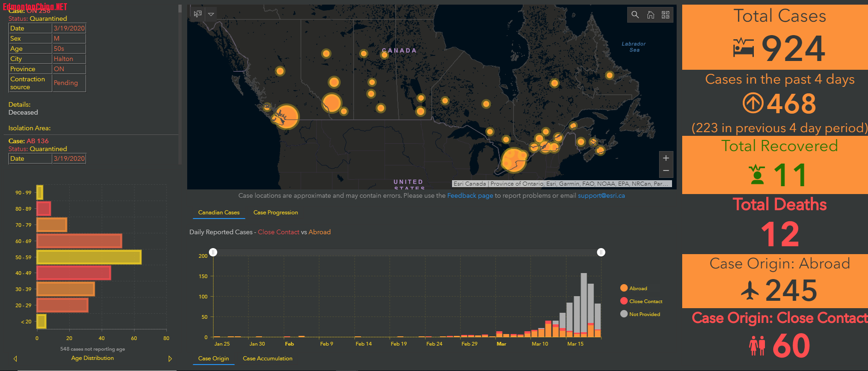Click the tallest grey bar in daily chart

[x=584, y=303]
